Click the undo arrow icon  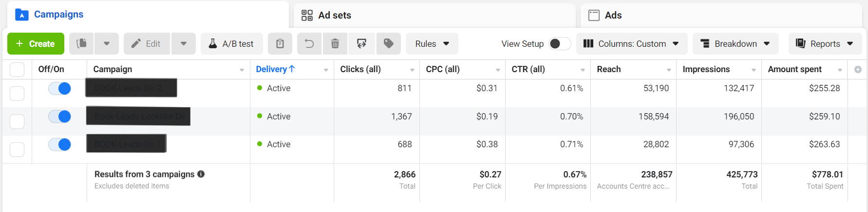[x=309, y=44]
